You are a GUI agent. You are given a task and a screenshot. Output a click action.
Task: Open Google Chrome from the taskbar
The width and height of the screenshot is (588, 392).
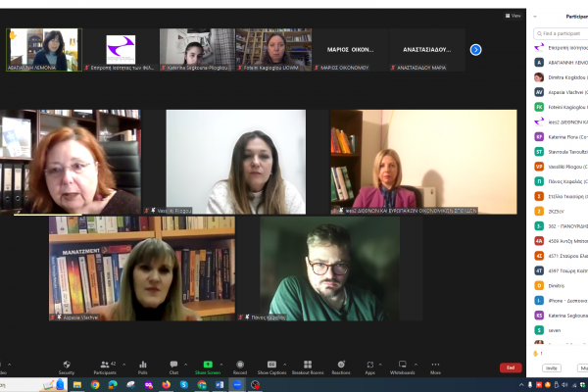(x=95, y=384)
